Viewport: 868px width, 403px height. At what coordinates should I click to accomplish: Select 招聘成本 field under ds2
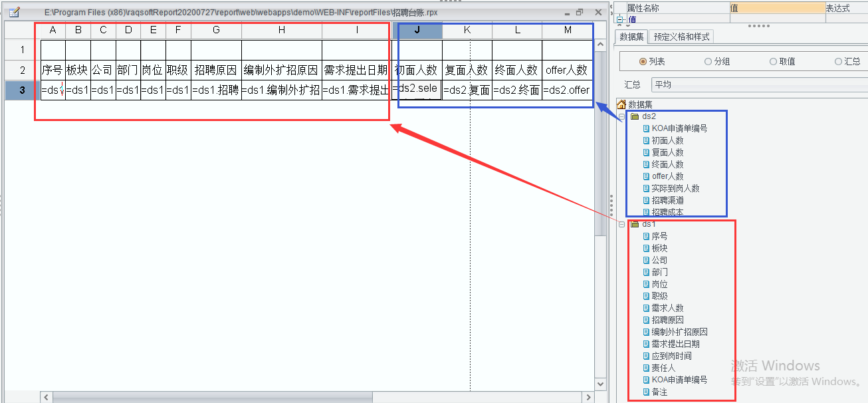coord(667,212)
